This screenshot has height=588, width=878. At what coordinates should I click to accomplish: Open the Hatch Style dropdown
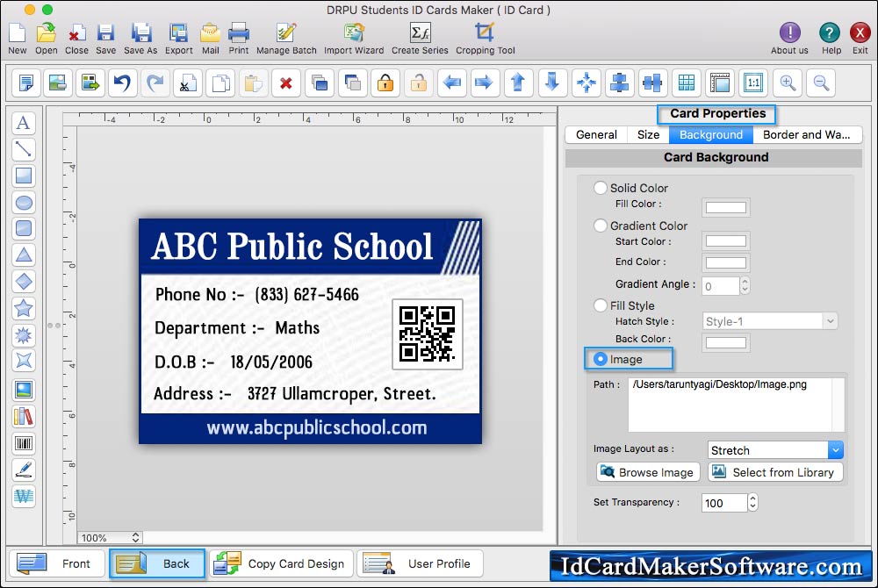pyautogui.click(x=770, y=321)
